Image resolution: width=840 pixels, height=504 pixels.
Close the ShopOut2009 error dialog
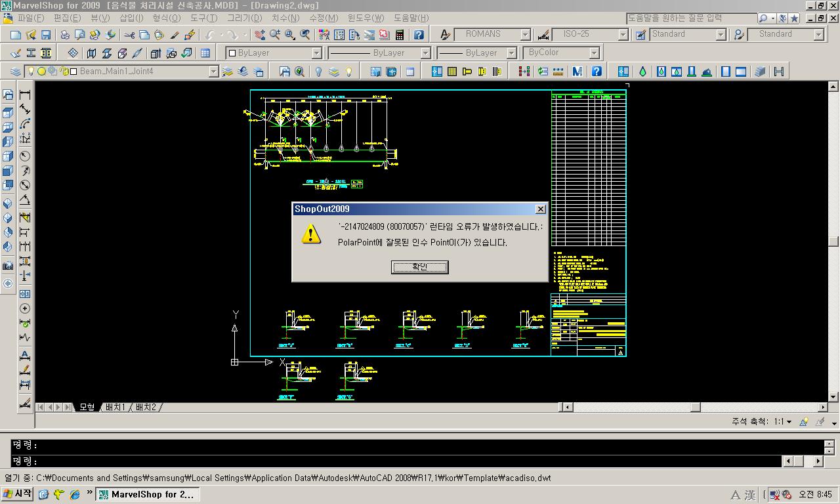(x=541, y=209)
